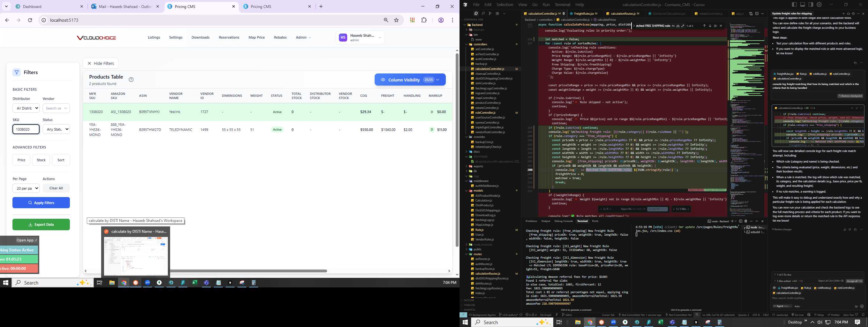The width and height of the screenshot is (868, 327).
Task: Click the Apply Filters button
Action: (x=41, y=202)
